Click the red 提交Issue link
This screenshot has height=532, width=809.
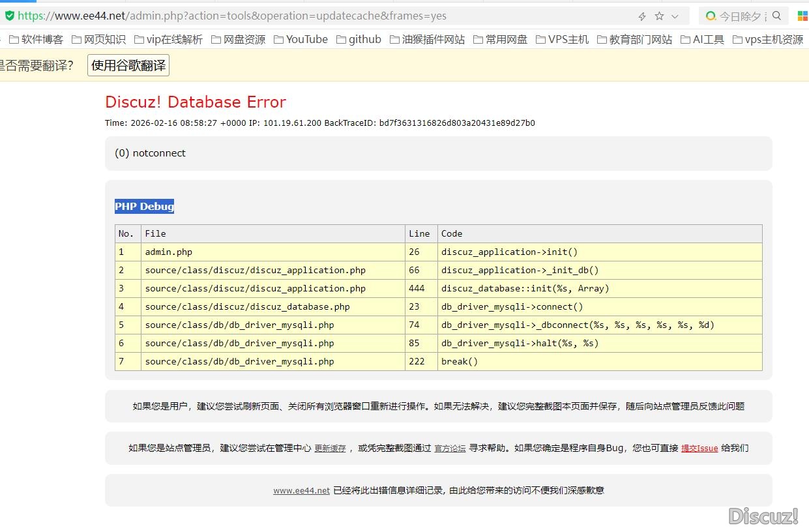tap(699, 449)
